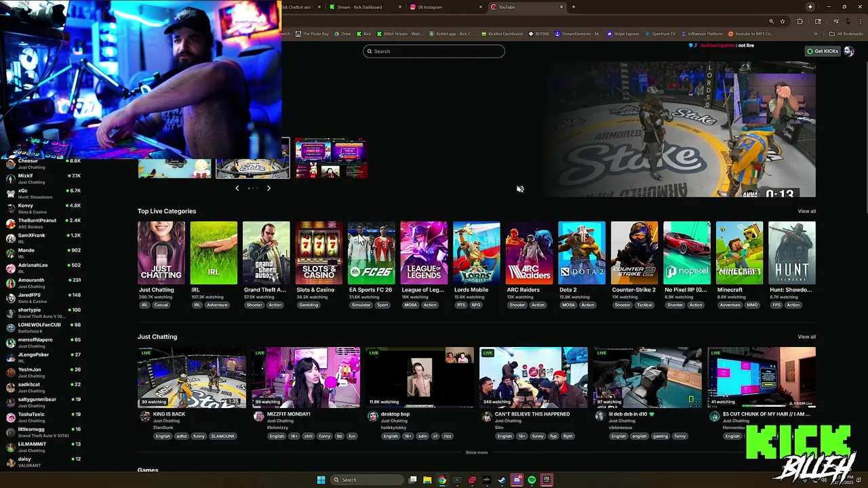Open Epic Games launcher from taskbar
This screenshot has height=488, width=868.
[547, 480]
